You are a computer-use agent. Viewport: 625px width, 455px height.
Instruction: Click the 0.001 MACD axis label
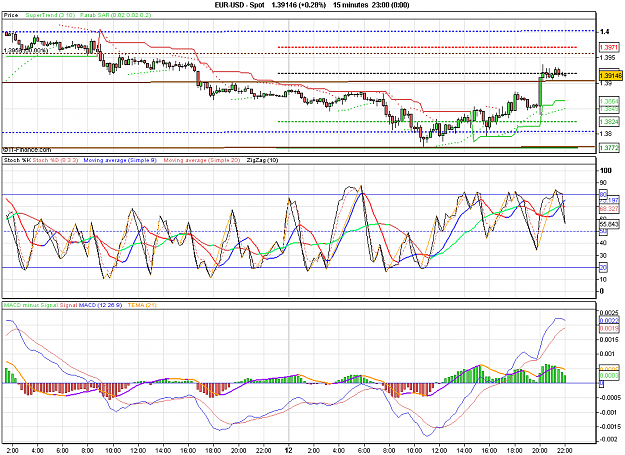(x=607, y=354)
